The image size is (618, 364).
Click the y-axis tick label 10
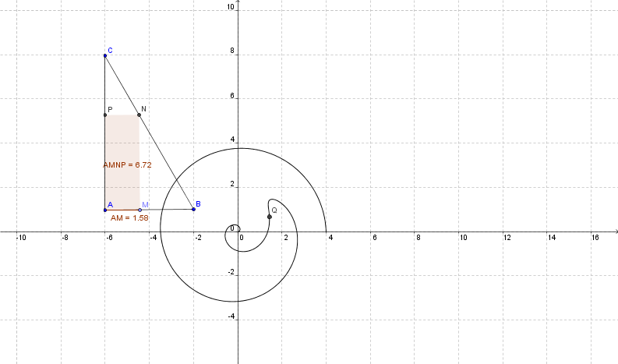[230, 6]
